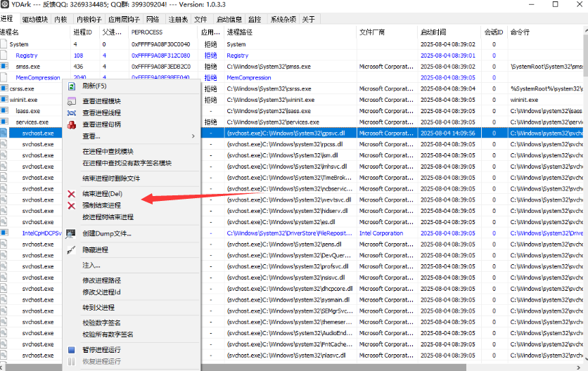Click the red 查看进程句柄 icon
The width and height of the screenshot is (588, 371).
coord(71,124)
